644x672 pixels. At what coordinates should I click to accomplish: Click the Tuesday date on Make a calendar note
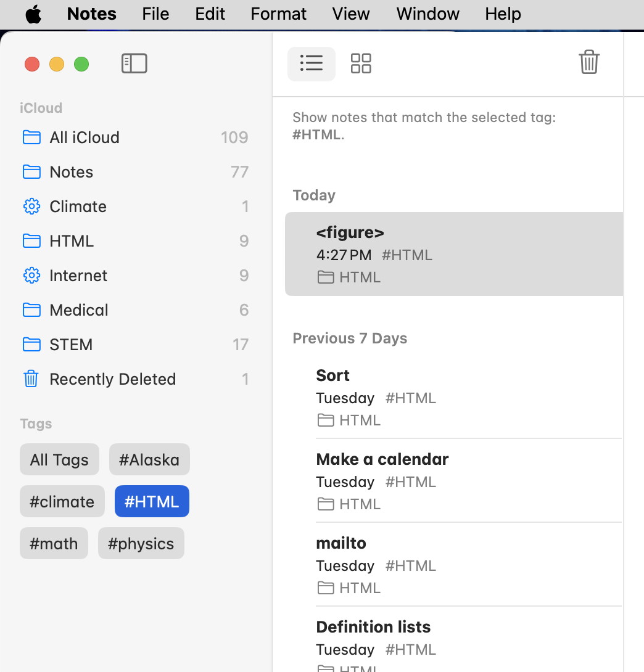click(x=345, y=481)
